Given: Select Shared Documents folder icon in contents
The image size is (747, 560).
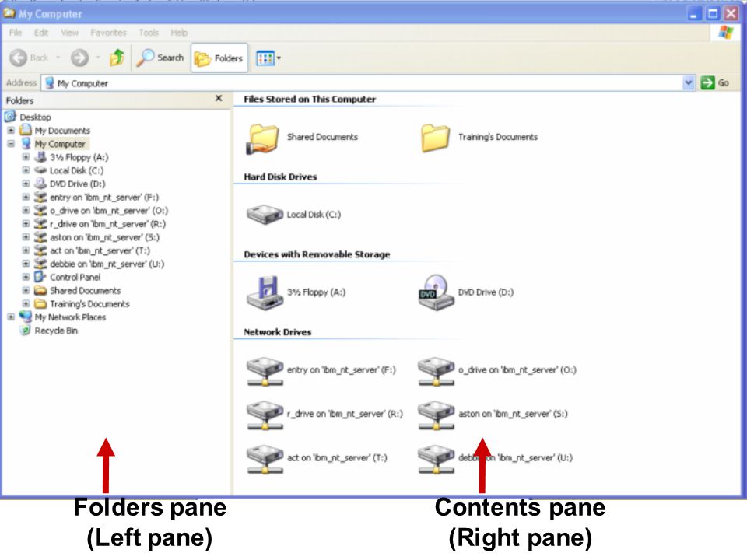Looking at the screenshot, I should click(x=262, y=138).
